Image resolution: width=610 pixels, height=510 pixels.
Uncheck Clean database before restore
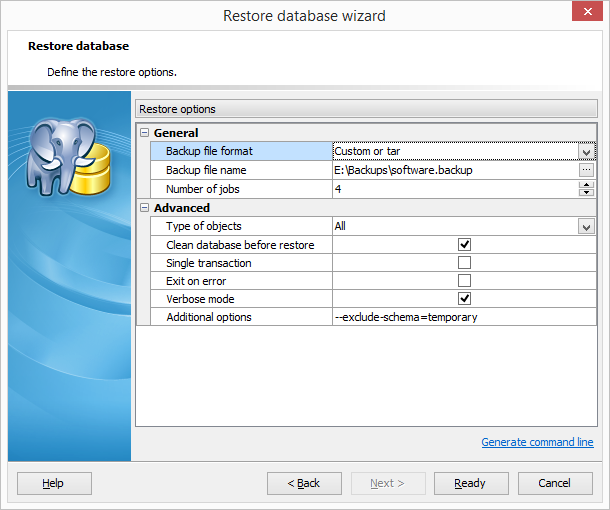tap(464, 245)
